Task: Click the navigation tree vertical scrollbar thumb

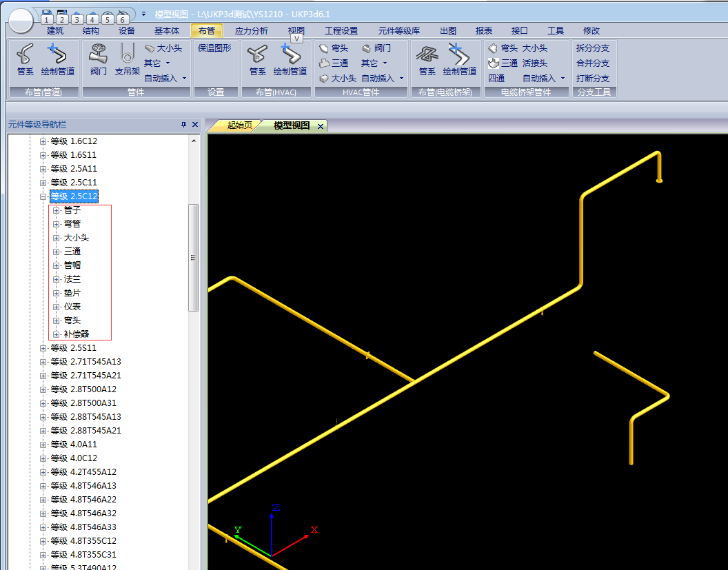Action: (x=194, y=257)
